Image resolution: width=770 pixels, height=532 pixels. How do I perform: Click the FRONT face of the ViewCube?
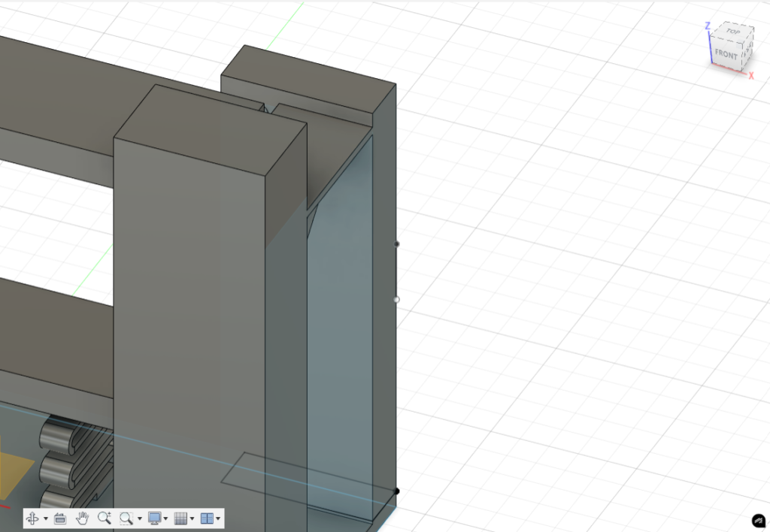pyautogui.click(x=726, y=54)
